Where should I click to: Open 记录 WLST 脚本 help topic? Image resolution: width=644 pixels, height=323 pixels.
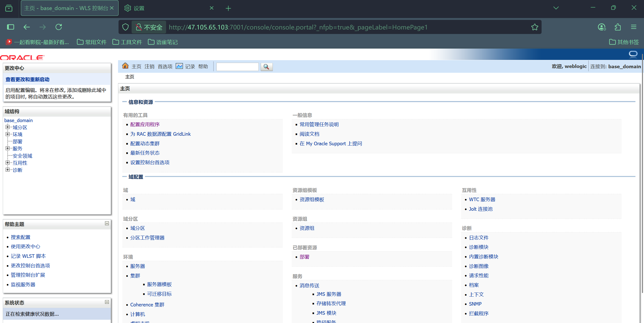tap(28, 256)
